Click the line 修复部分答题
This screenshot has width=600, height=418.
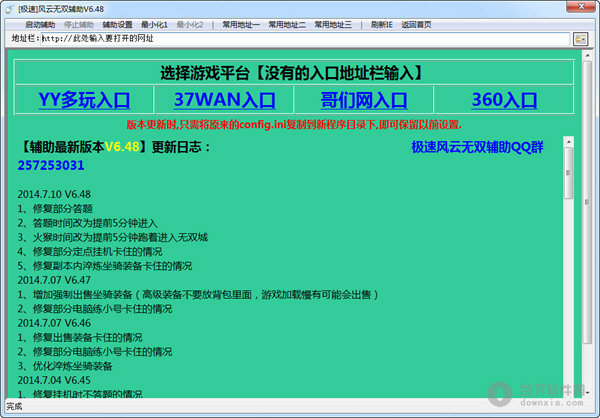click(x=55, y=209)
